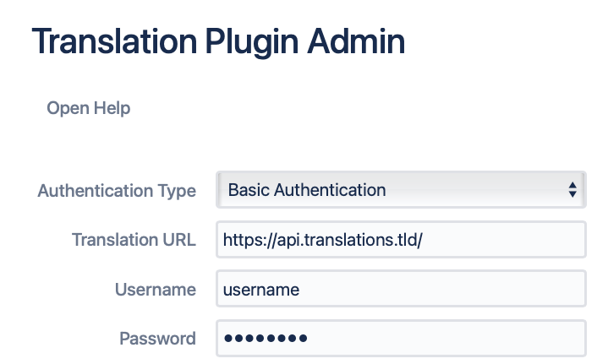The image size is (608, 364).
Task: Click the 'Password' field label
Action: coord(157,339)
